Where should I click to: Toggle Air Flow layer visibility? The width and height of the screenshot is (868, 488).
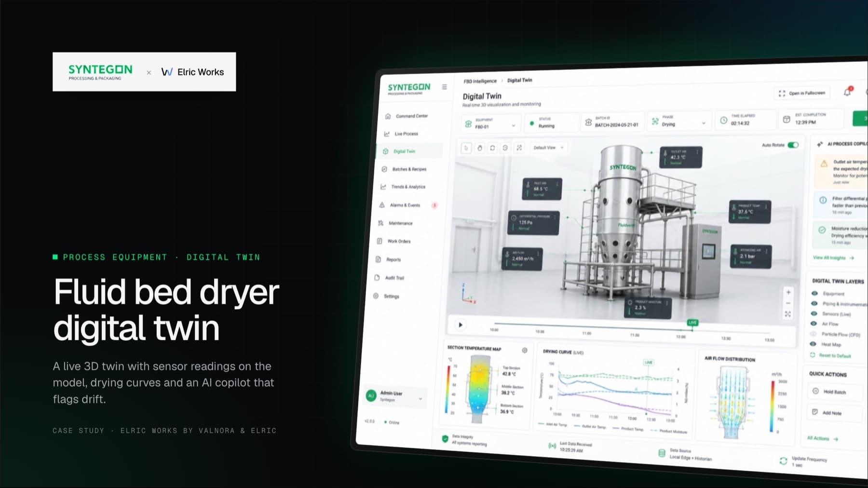coord(814,324)
